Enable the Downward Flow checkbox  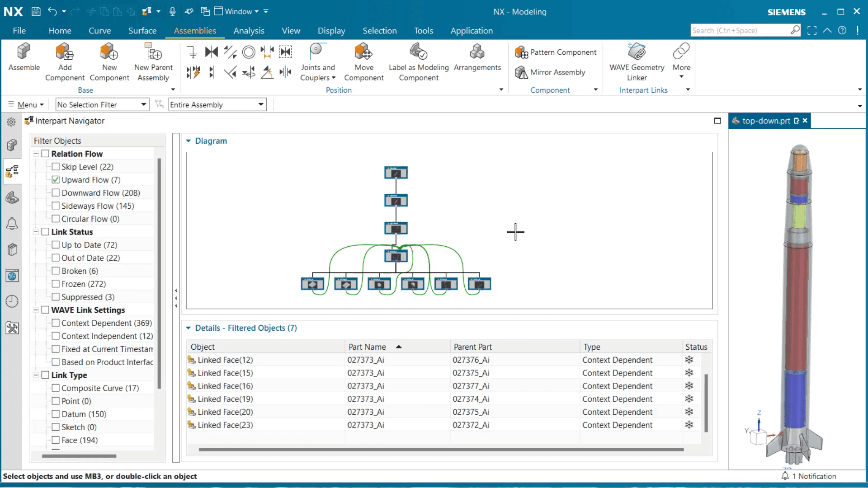coord(56,192)
